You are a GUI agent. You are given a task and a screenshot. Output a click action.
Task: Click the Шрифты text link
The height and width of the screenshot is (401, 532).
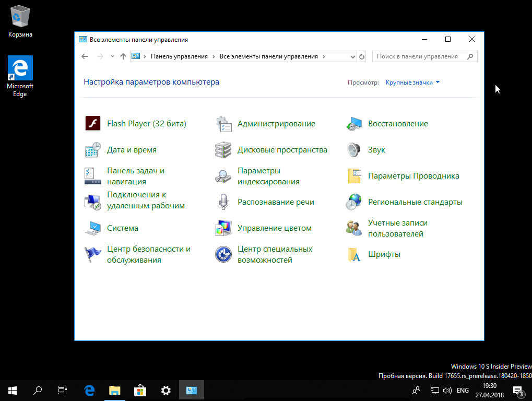tap(384, 254)
